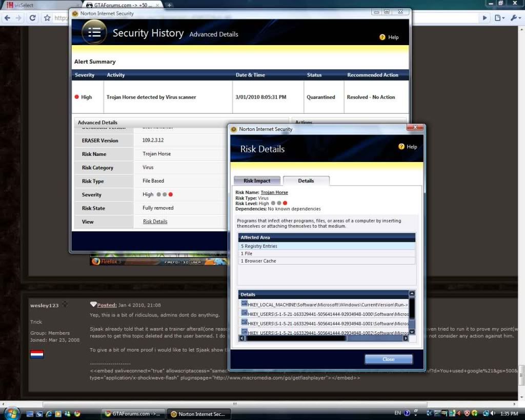Click the Help icon in Security History
The width and height of the screenshot is (525, 420).
[x=382, y=37]
